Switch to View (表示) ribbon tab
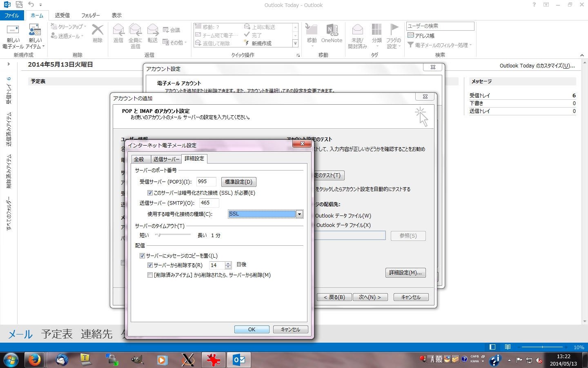 click(x=116, y=15)
